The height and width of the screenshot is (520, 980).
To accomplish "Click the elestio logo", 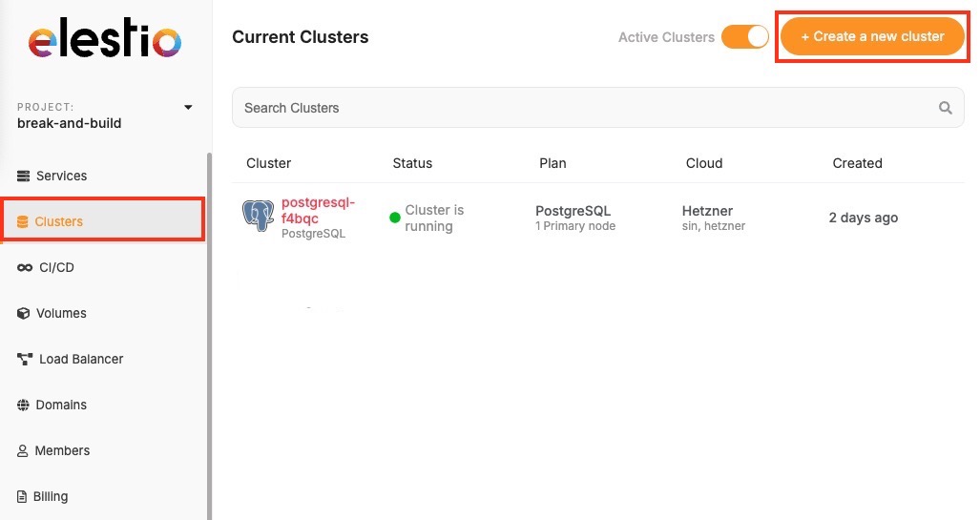I will point(104,41).
